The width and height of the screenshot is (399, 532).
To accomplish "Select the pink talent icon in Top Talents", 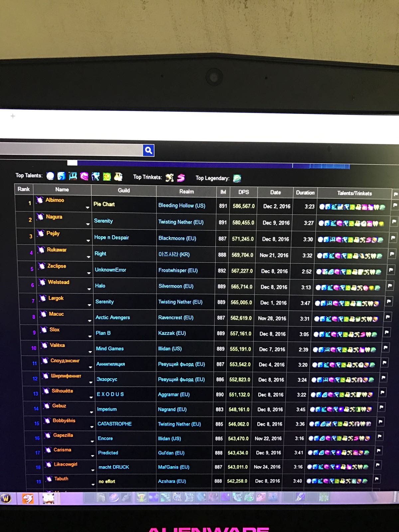I will [84, 176].
